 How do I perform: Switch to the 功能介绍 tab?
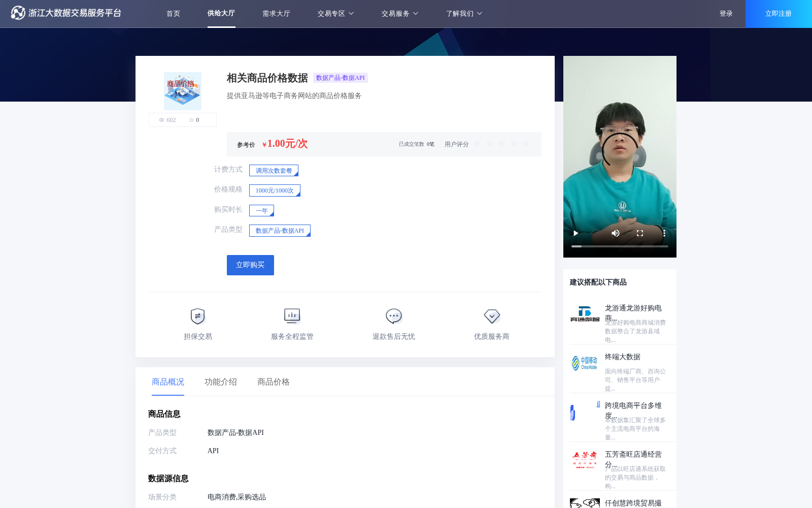point(221,382)
